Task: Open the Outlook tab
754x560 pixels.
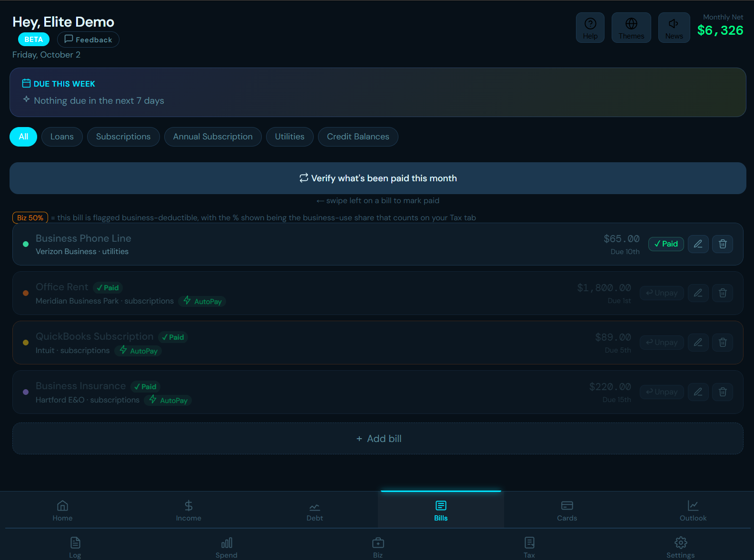Action: click(693, 511)
